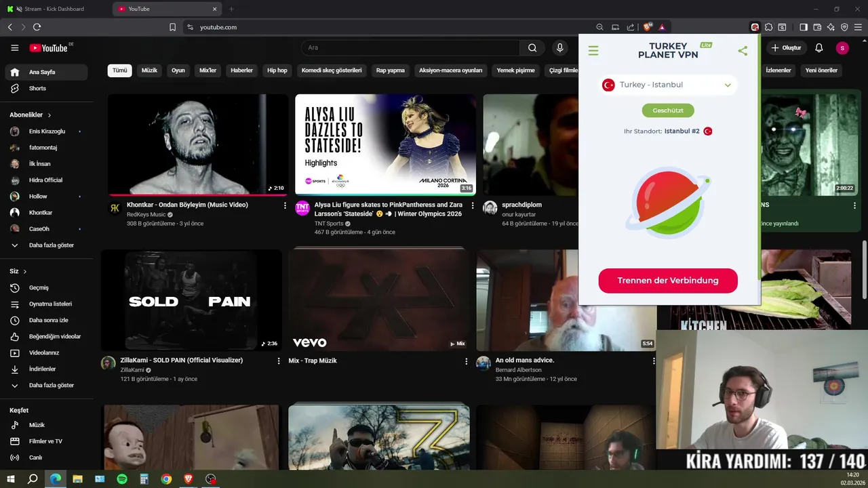The width and height of the screenshot is (868, 488).
Task: Open the browser main menu button
Action: point(858,27)
